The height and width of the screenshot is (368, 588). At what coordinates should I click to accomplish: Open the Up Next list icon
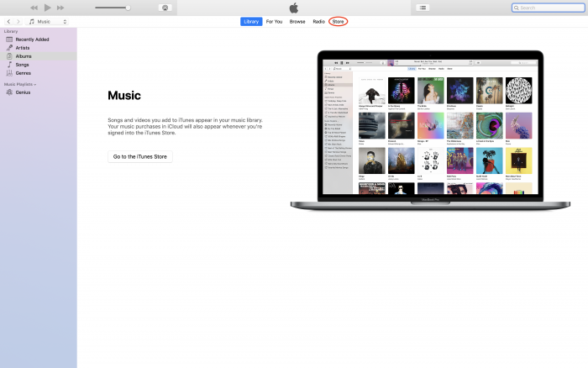(x=423, y=8)
